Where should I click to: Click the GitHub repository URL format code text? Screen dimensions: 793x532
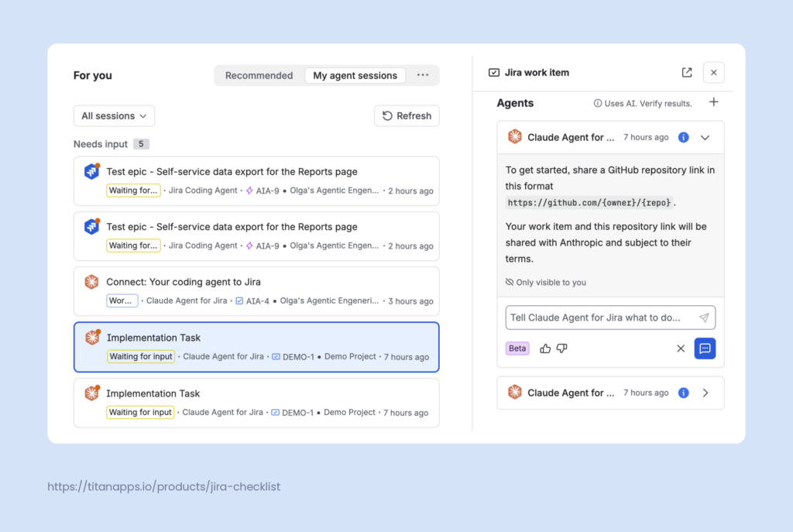(589, 203)
